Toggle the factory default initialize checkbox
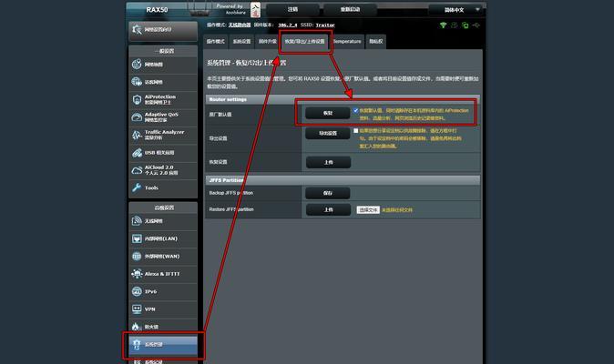The height and width of the screenshot is (364, 614). pyautogui.click(x=355, y=111)
